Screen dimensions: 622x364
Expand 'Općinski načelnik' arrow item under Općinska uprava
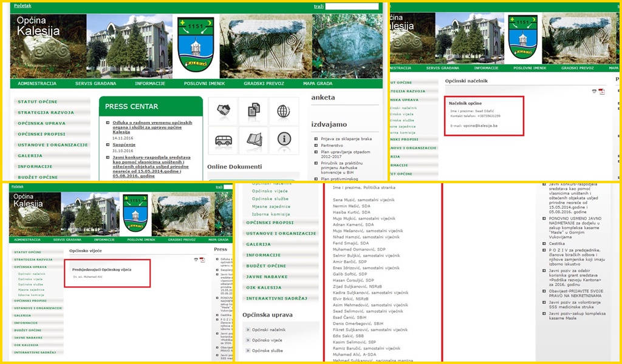tap(268, 329)
